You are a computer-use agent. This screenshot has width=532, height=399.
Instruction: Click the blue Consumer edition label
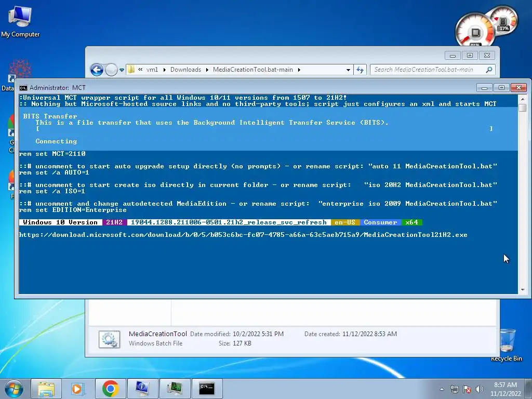380,222
